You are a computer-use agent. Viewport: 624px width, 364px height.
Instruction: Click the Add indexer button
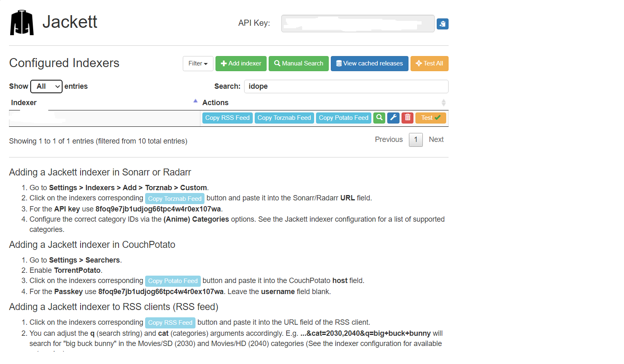coord(241,63)
